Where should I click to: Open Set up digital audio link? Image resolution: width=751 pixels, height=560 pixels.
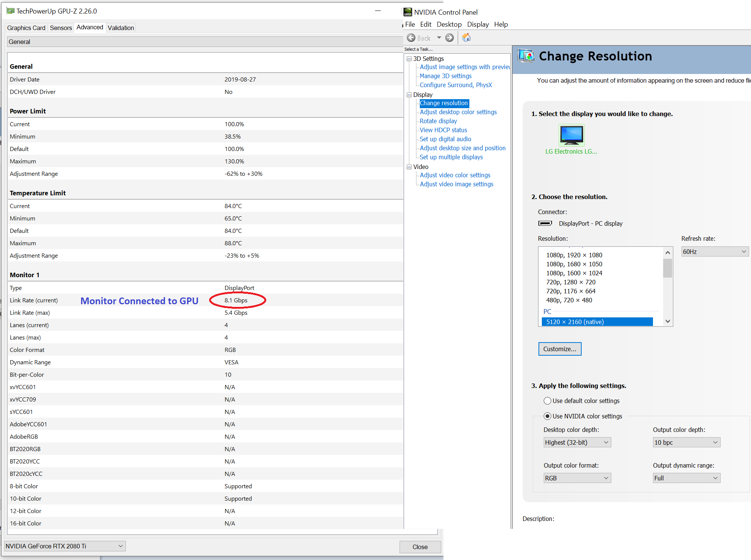(445, 139)
